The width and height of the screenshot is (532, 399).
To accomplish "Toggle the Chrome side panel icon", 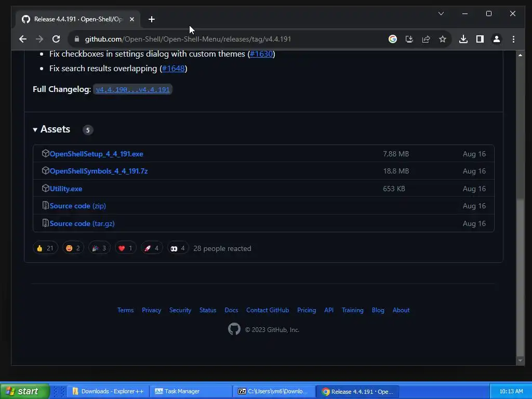I will [x=480, y=39].
